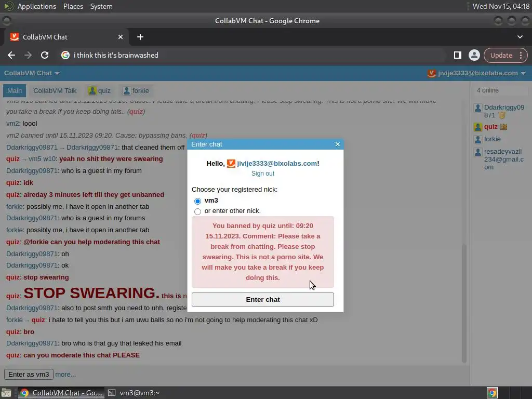Click the Enter chat button in dialog
The width and height of the screenshot is (532, 399).
(x=262, y=300)
